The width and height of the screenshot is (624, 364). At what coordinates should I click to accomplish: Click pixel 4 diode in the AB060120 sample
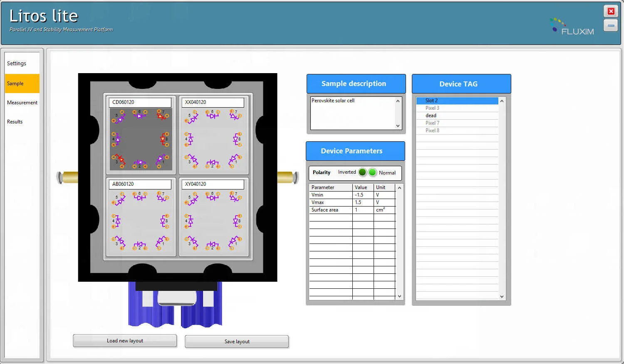[x=118, y=221]
